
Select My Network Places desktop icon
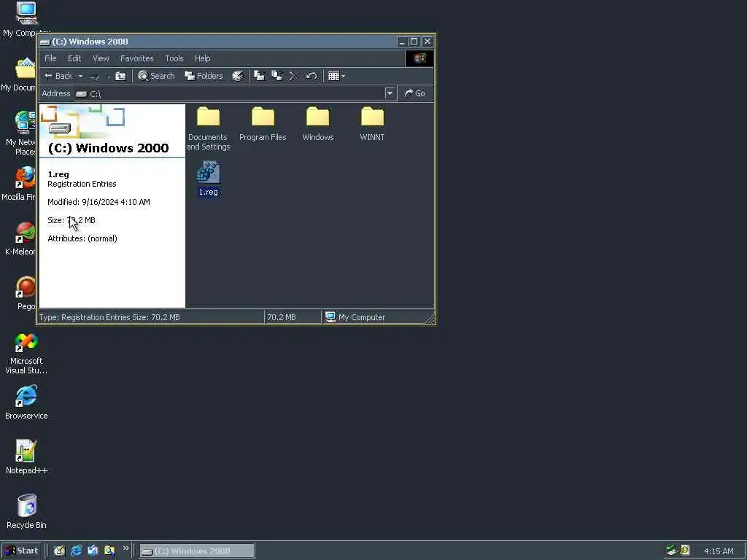20,133
